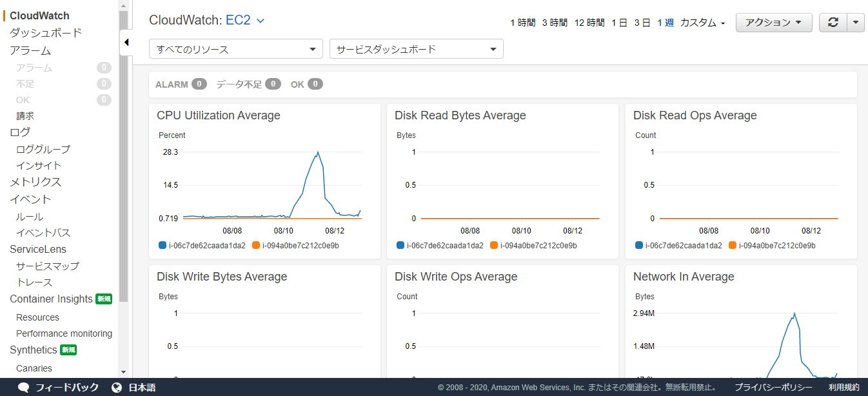The width and height of the screenshot is (868, 396).
Task: Open メトリクス in sidebar
Action: tap(35, 182)
